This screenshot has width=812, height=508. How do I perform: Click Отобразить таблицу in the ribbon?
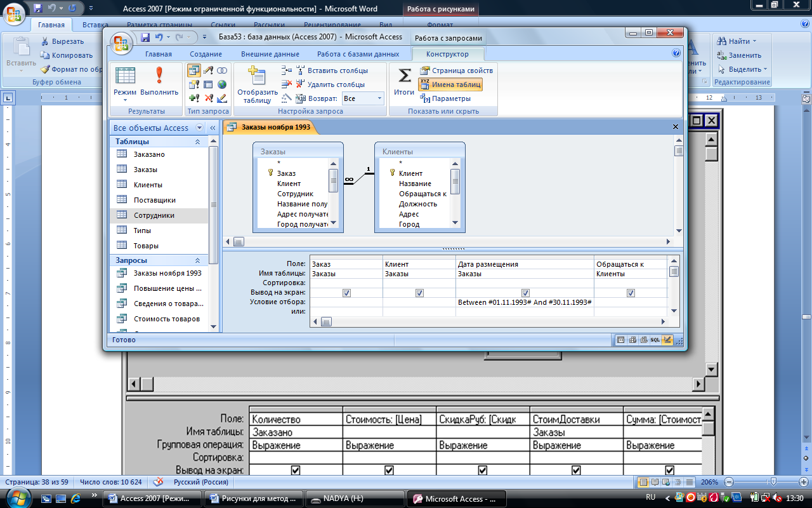[257, 84]
